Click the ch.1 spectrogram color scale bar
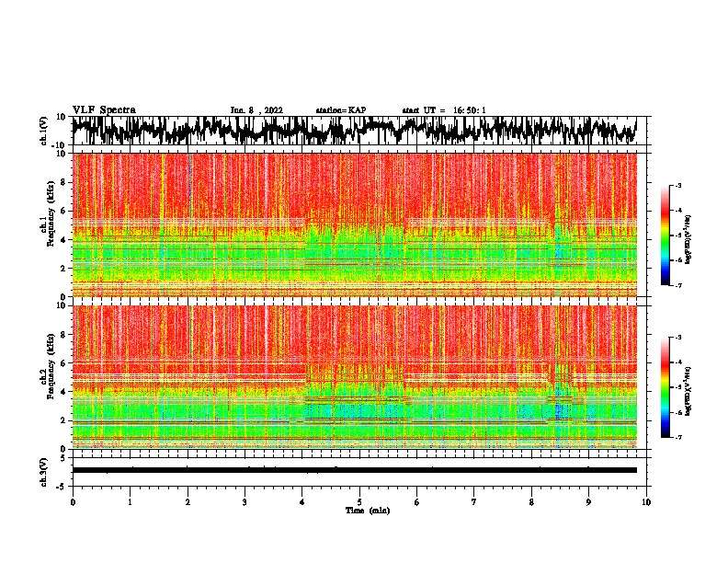 tap(665, 236)
